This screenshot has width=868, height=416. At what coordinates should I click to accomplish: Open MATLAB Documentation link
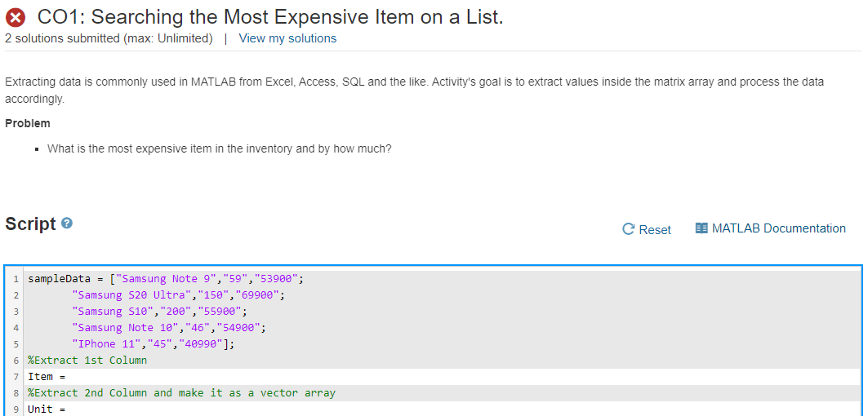click(x=779, y=228)
